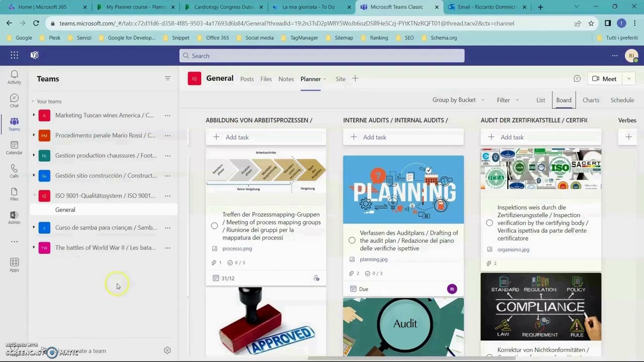The image size is (644, 362).
Task: Open manage teams gear icon
Action: 167,350
